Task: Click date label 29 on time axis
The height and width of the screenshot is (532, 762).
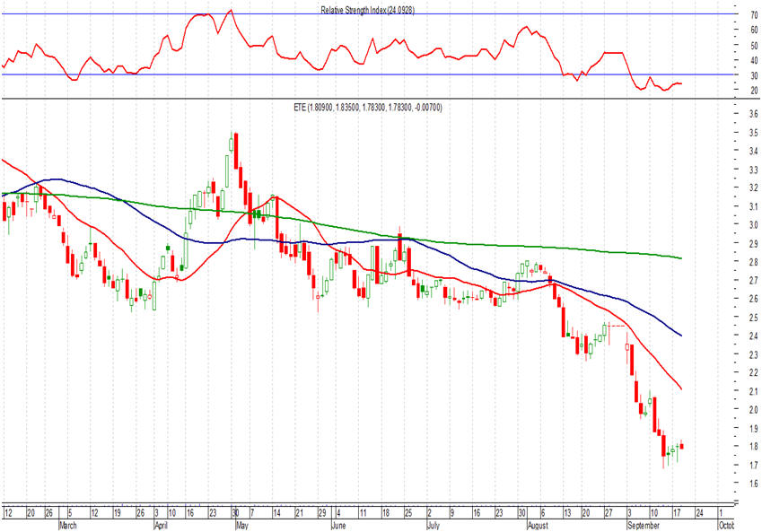Action: pyautogui.click(x=322, y=513)
